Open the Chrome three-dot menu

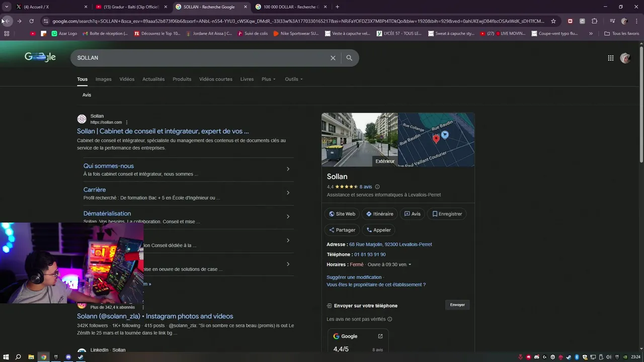637,21
